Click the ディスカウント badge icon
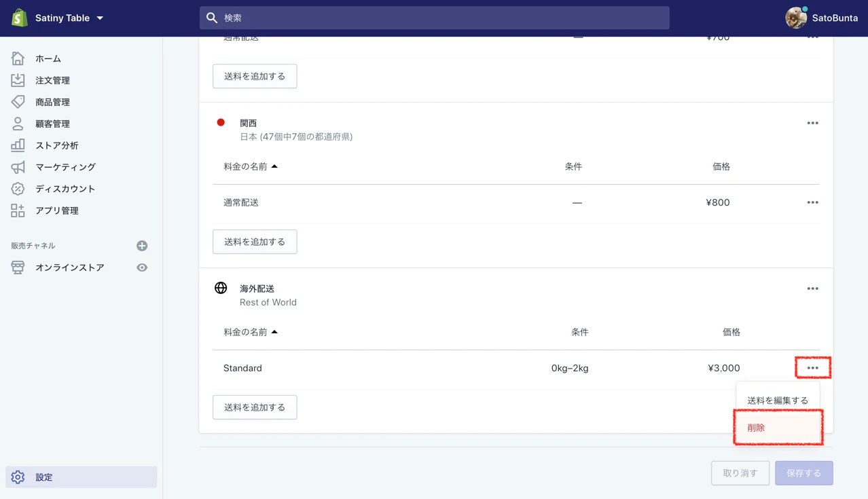 [18, 189]
